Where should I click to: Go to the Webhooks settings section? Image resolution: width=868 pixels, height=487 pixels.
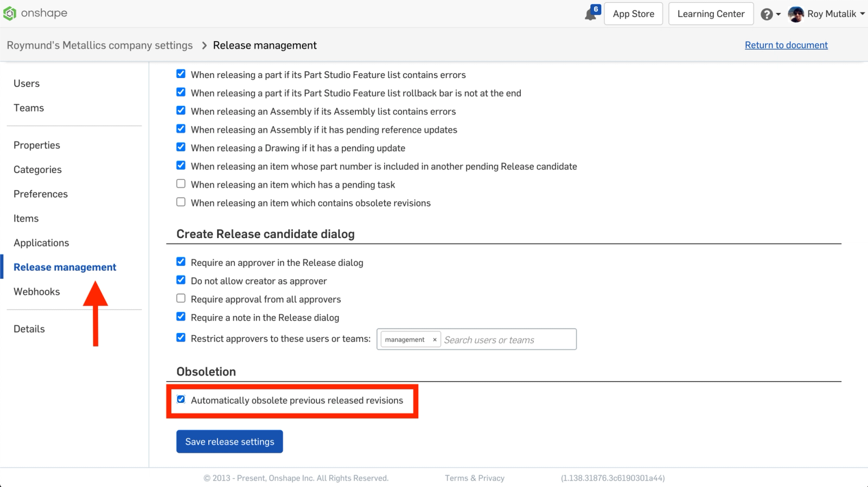pos(37,292)
